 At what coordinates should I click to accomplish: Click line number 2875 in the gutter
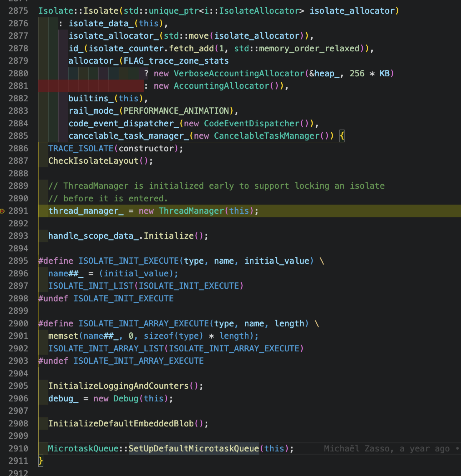click(x=18, y=11)
